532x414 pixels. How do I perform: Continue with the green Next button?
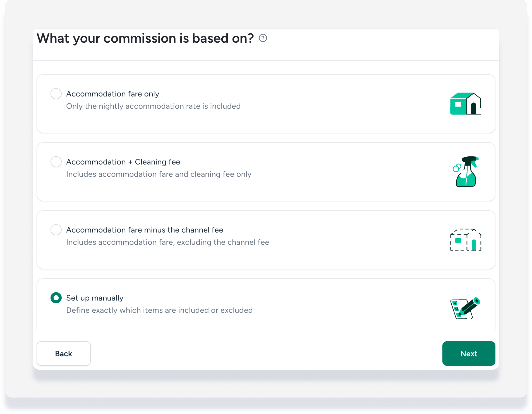tap(469, 354)
